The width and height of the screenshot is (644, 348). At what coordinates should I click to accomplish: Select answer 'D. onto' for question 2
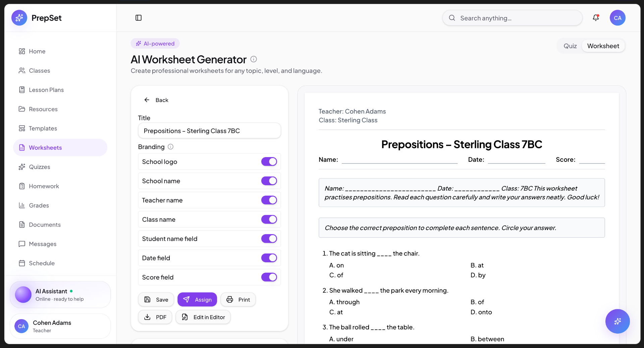tap(481, 312)
